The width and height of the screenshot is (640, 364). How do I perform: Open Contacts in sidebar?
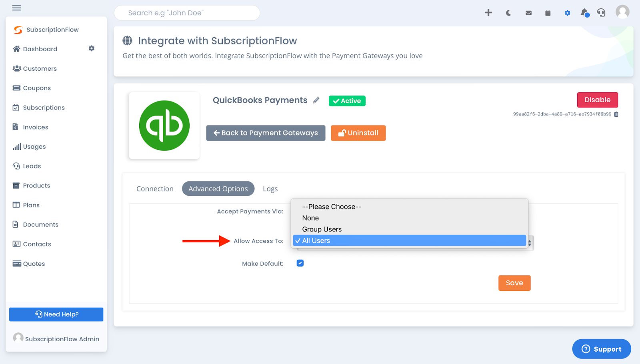[x=32, y=244]
